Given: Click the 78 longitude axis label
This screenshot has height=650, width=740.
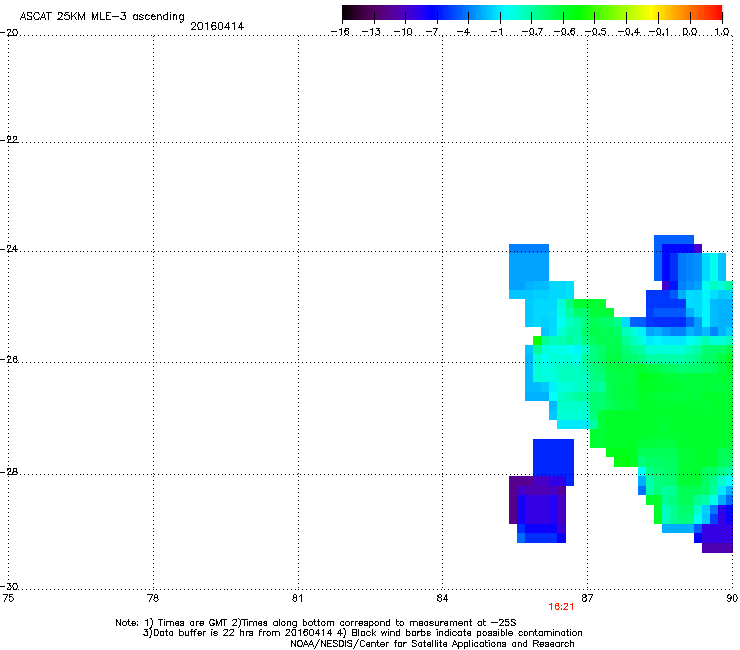Looking at the screenshot, I should coord(153,598).
